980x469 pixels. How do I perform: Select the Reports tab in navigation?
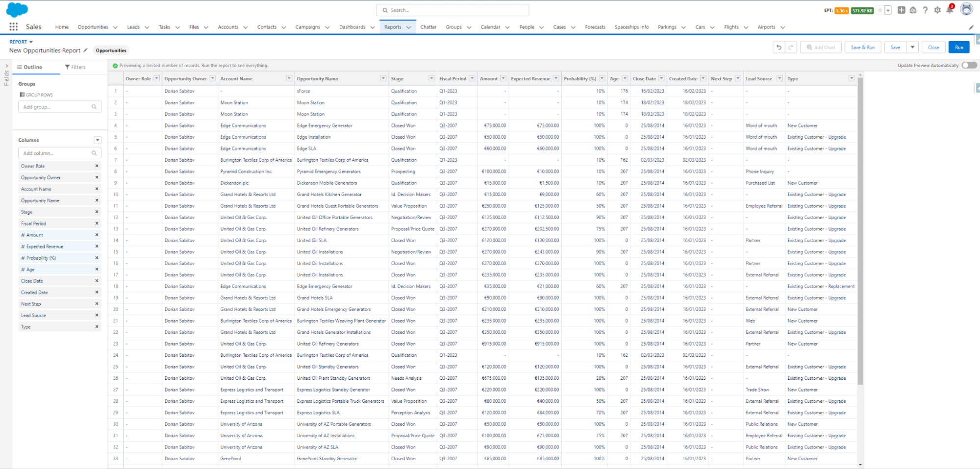tap(394, 27)
